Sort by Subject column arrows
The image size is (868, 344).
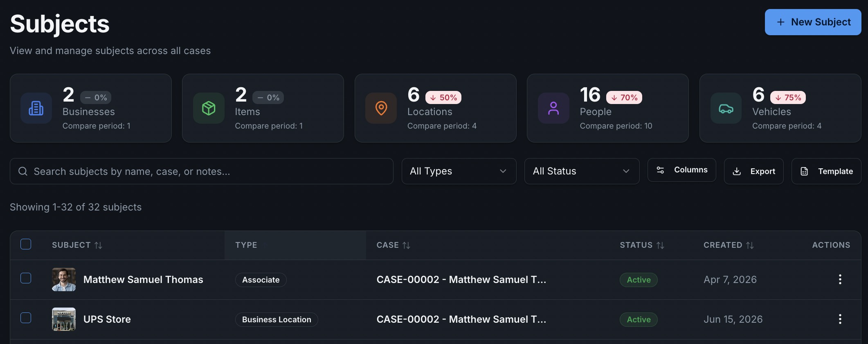click(x=98, y=245)
